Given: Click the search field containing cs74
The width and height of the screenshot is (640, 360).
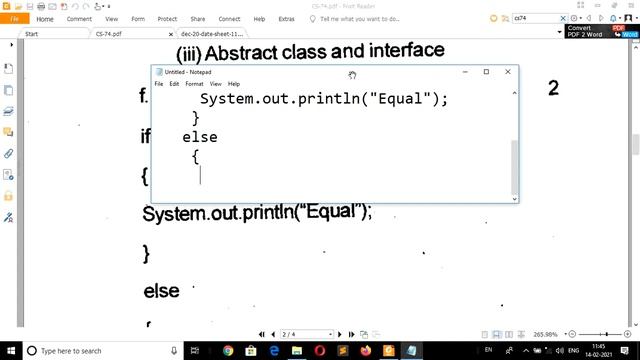Looking at the screenshot, I should (x=536, y=18).
